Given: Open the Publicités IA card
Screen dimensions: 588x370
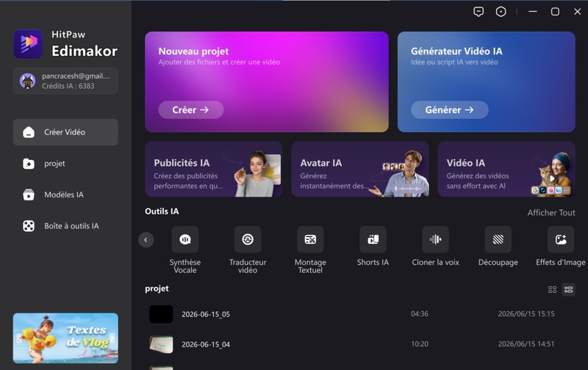Looking at the screenshot, I should (x=214, y=169).
